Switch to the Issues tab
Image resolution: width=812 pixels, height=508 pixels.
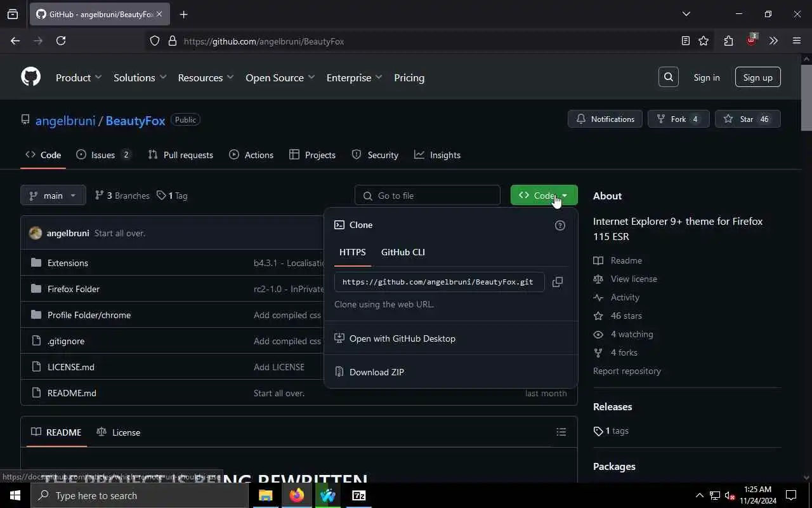click(x=103, y=155)
